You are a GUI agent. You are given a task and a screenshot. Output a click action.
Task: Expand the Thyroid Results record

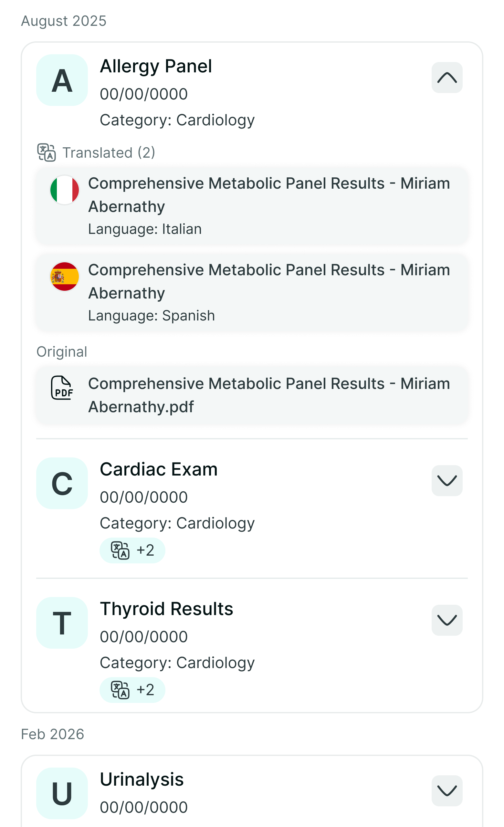[447, 620]
